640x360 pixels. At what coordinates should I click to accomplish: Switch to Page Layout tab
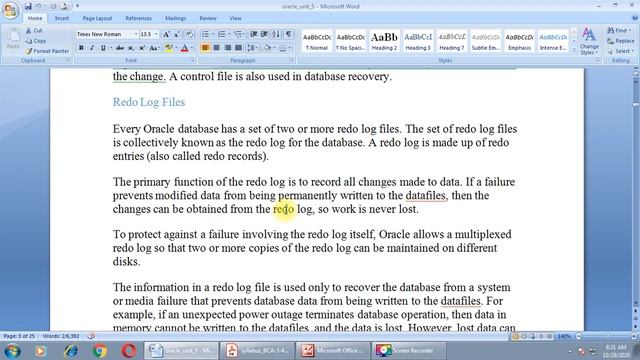pos(97,18)
